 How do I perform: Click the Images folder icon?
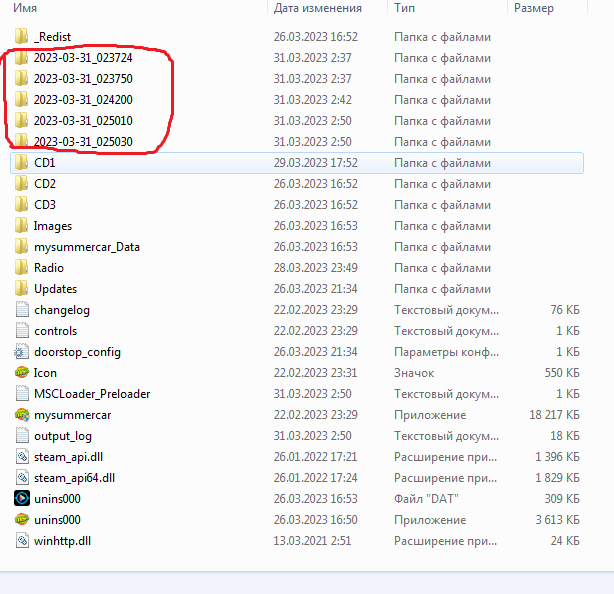pos(22,226)
